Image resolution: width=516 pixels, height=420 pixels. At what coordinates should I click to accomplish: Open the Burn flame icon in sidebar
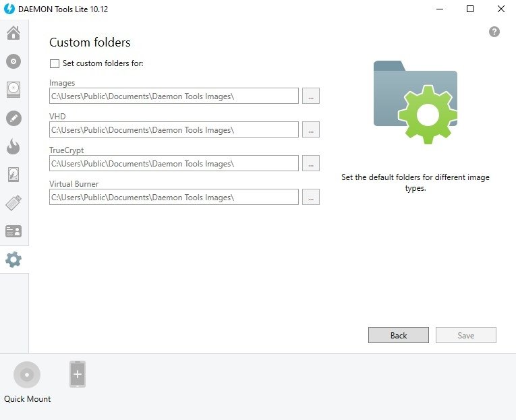tap(13, 146)
